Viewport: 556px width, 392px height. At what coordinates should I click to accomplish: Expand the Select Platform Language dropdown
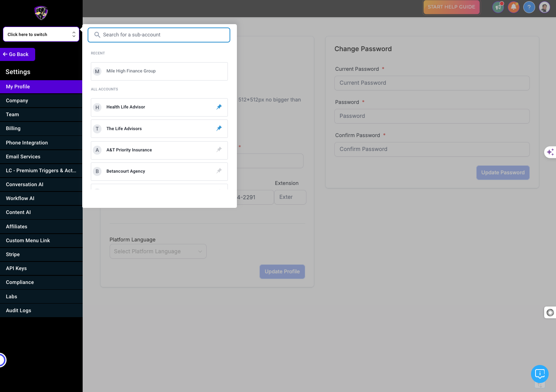tap(158, 251)
